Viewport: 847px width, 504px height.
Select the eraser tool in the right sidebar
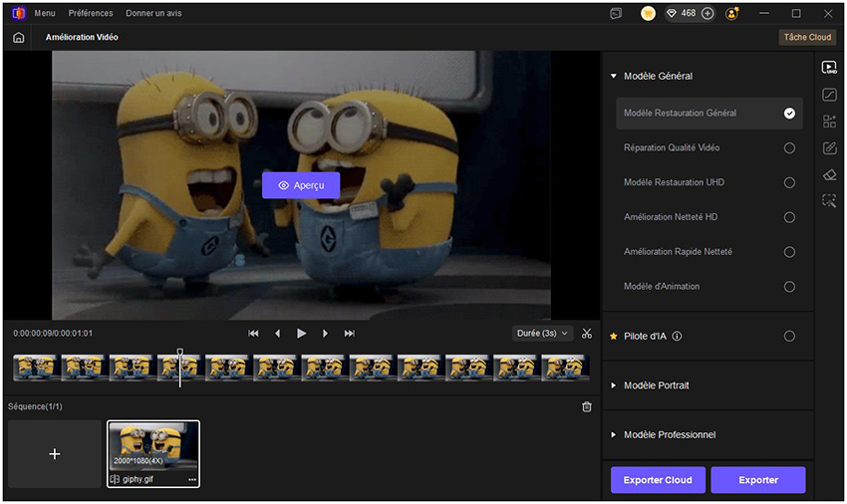click(829, 174)
